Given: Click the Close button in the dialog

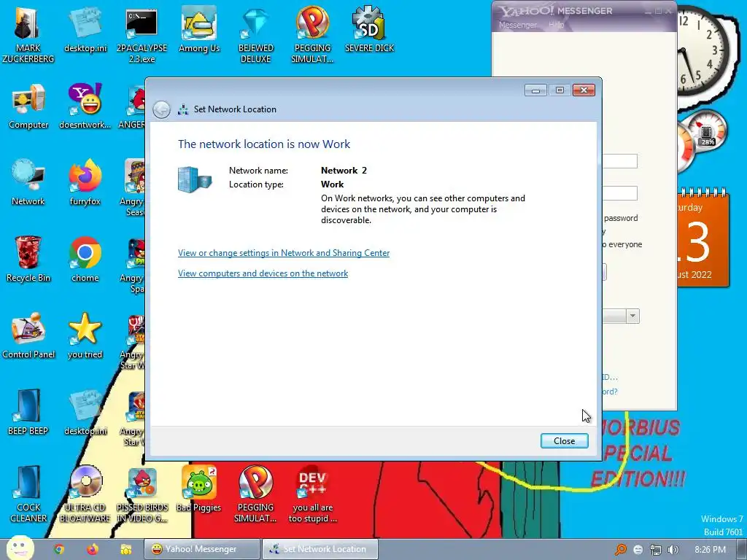Looking at the screenshot, I should point(564,441).
